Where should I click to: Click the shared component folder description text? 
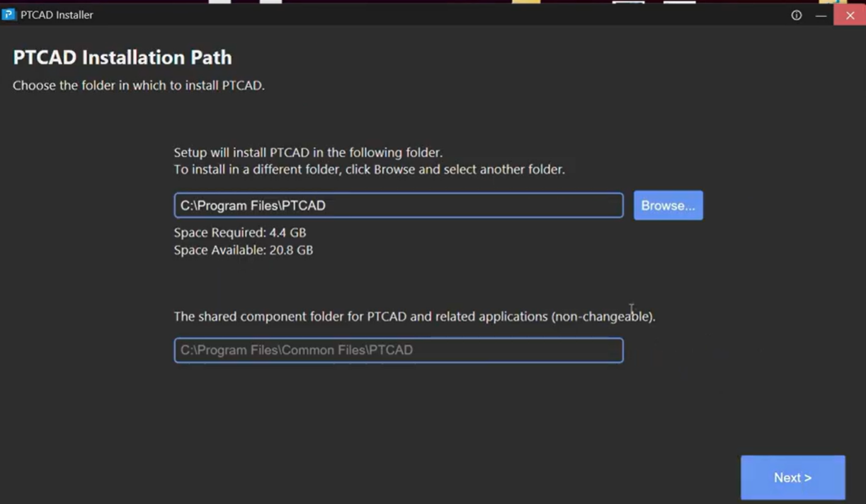pos(361,316)
